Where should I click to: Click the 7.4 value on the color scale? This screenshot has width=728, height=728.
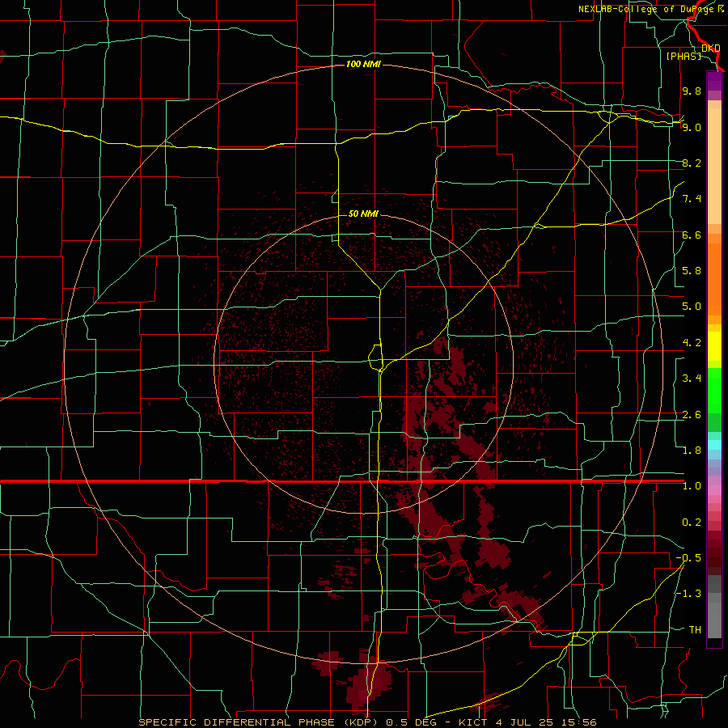tap(692, 199)
